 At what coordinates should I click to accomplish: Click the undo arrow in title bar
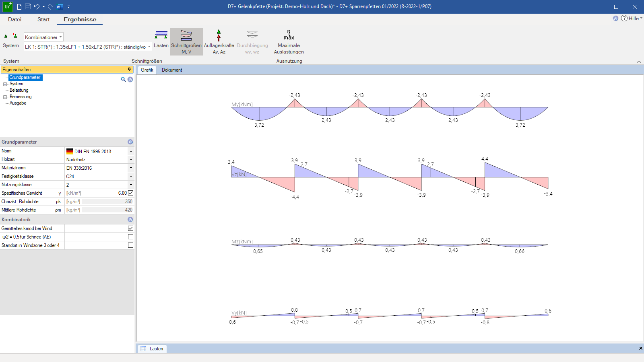coord(37,6)
